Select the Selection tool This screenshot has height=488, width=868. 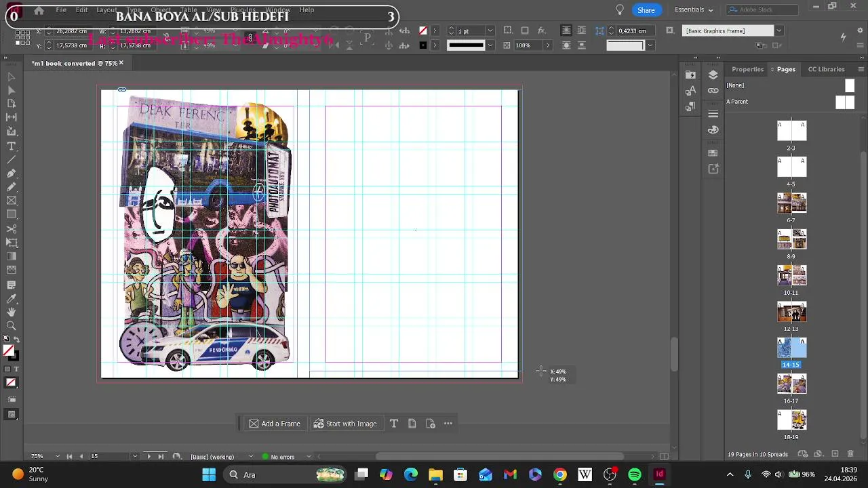(x=12, y=77)
